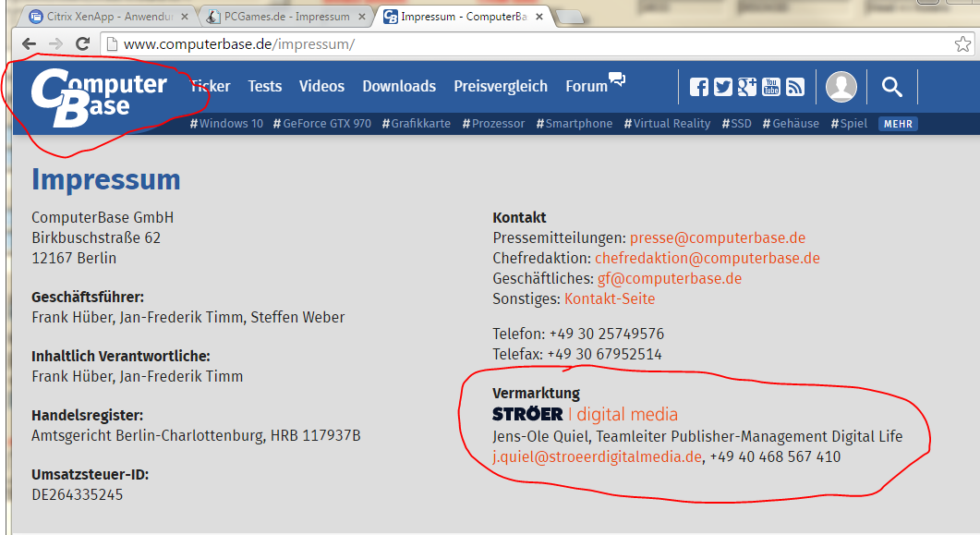Viewport: 980px width, 535px height.
Task: Click the #Gehäuse tag
Action: click(791, 124)
